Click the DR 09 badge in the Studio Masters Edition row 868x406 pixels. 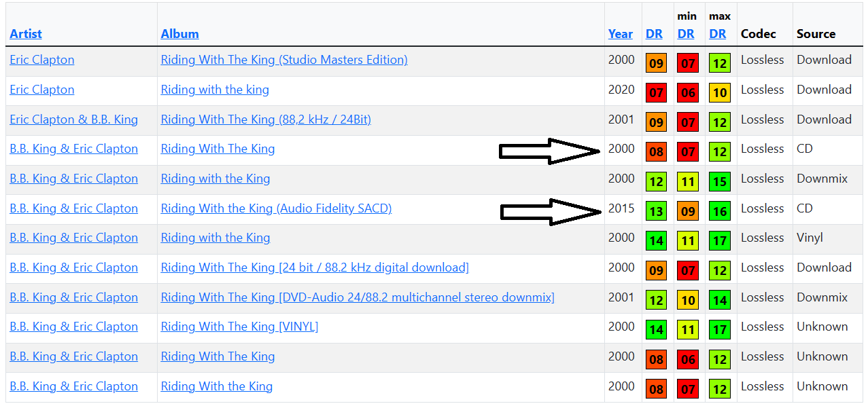[x=657, y=63]
